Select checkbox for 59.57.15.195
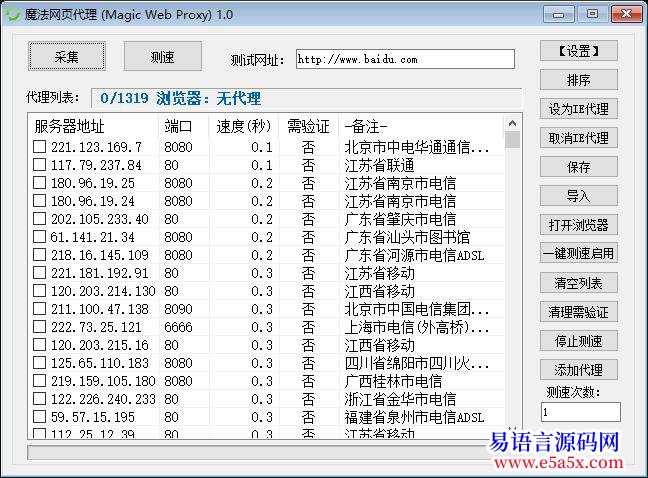 click(x=40, y=417)
